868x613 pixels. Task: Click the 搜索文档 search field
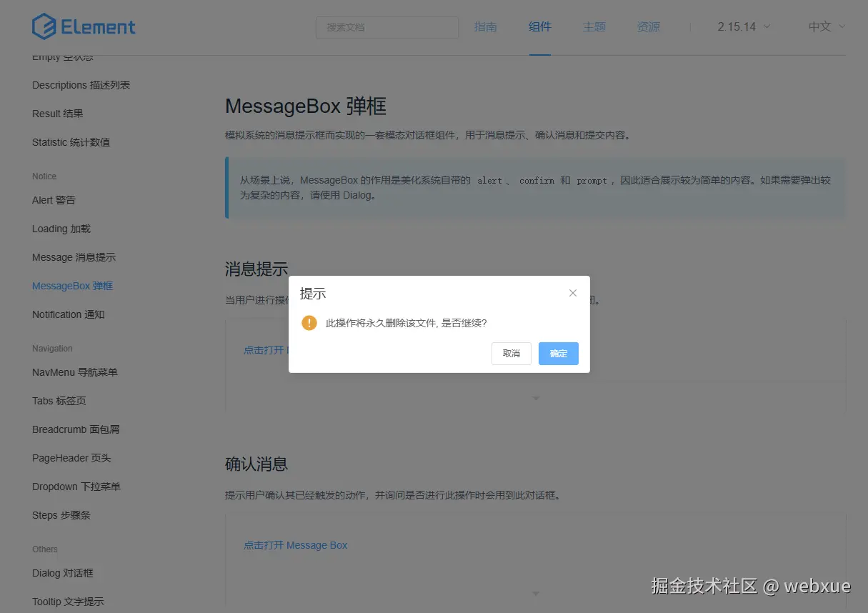click(386, 27)
